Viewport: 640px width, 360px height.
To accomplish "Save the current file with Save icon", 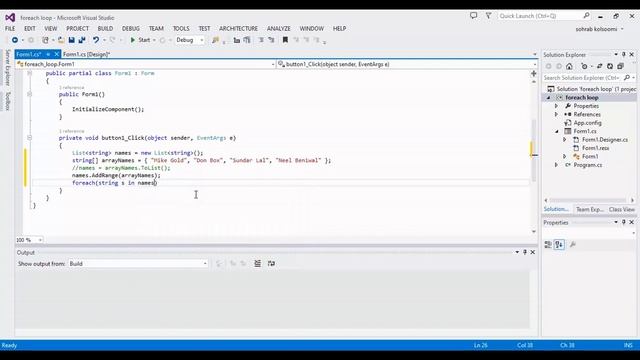I will [71, 40].
